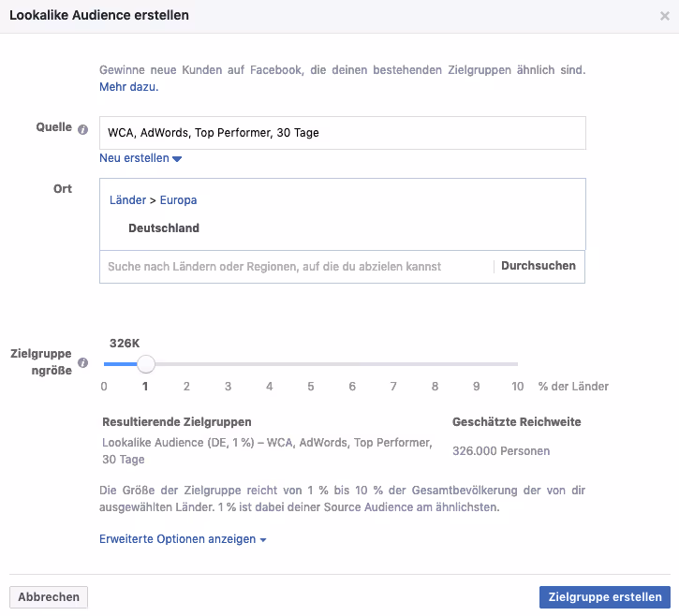Expand Erweiterte Optionen anzeigen
Image resolution: width=679 pixels, height=616 pixels.
(183, 539)
